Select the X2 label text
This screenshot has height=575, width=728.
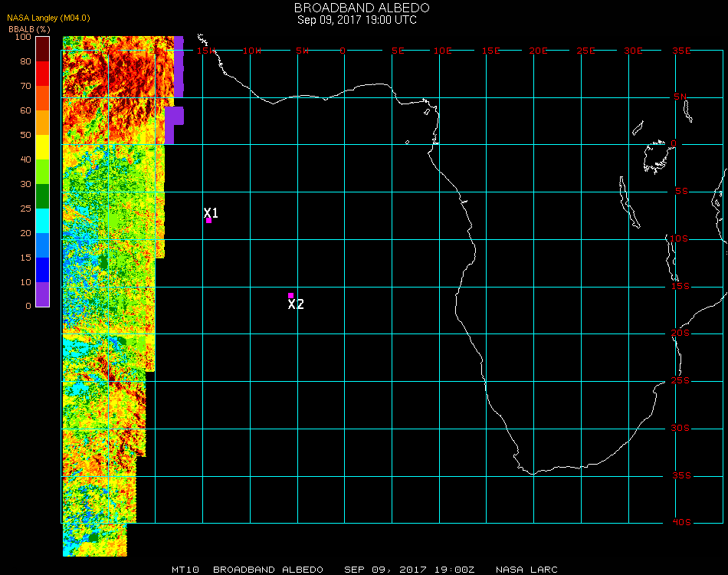[x=296, y=304]
